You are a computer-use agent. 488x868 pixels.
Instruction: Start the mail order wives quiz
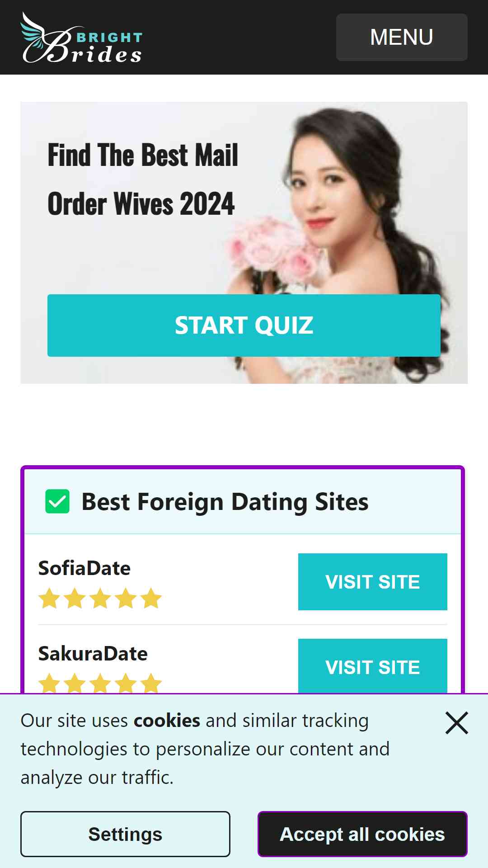(244, 325)
